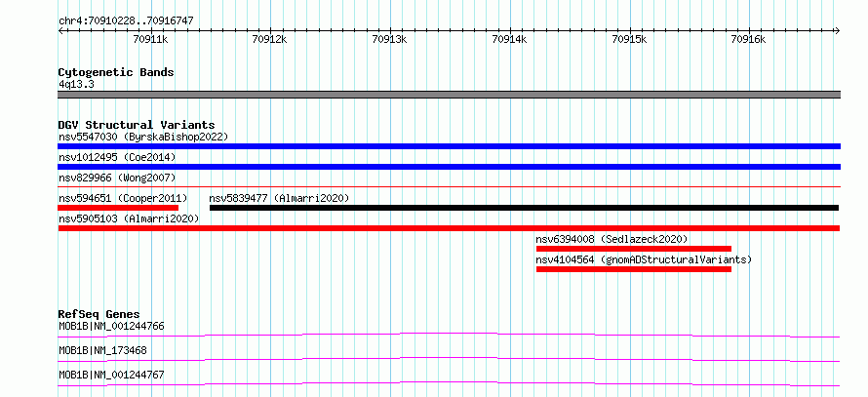
Task: Open the nsv6394008 (Sedlazeck2020) label
Action: click(612, 239)
